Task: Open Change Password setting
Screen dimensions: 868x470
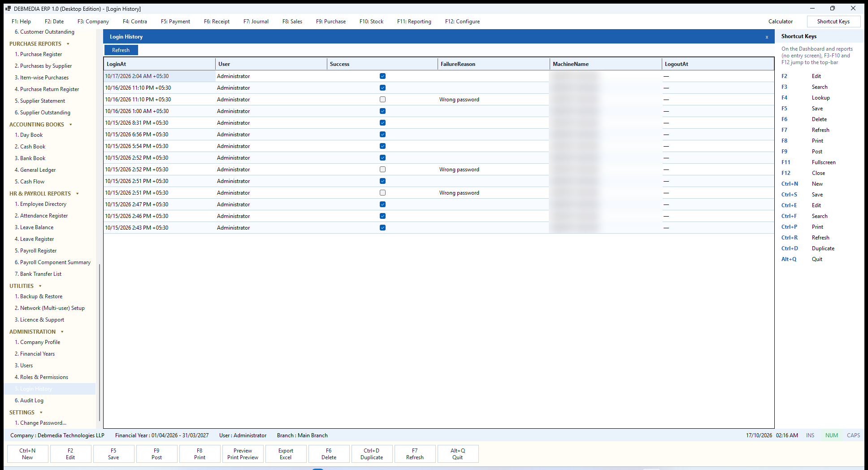Action: pyautogui.click(x=40, y=423)
